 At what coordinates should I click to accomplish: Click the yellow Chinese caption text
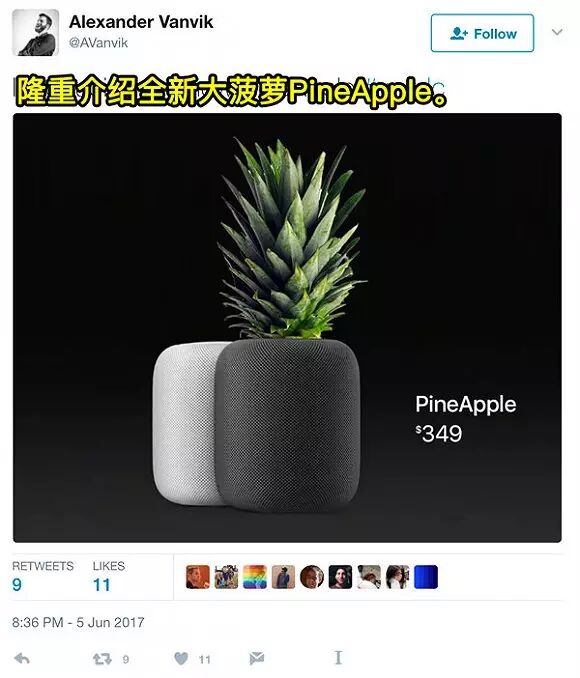tap(231, 91)
